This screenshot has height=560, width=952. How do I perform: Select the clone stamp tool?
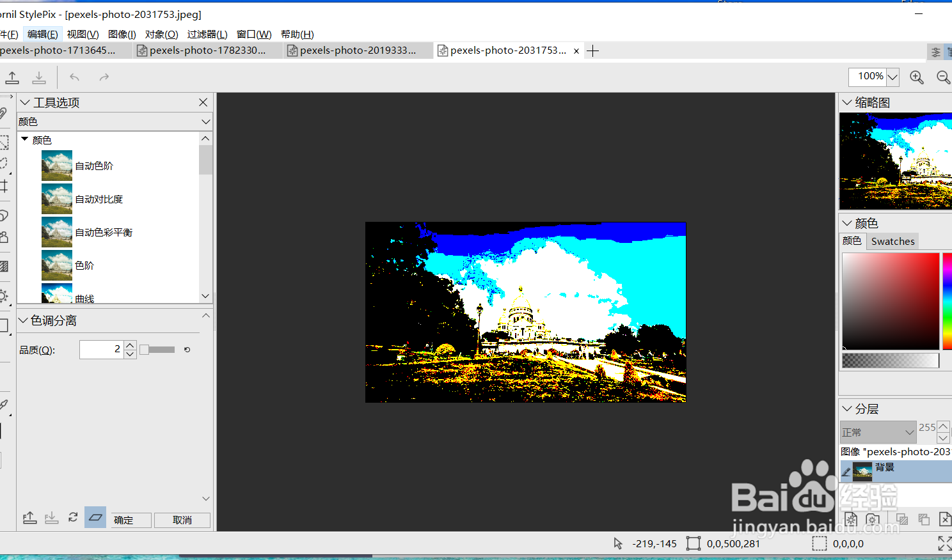click(x=4, y=237)
